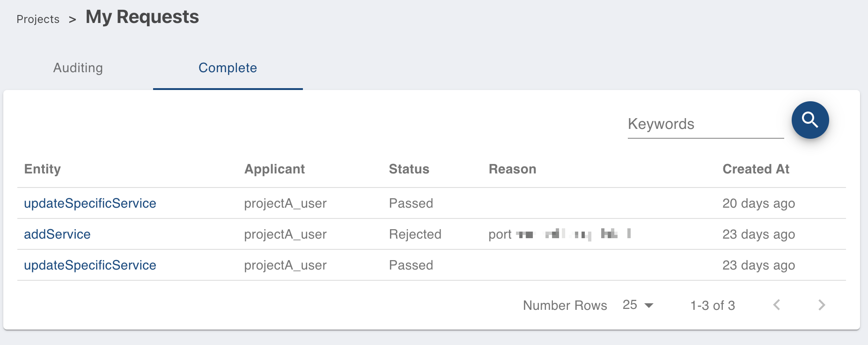The image size is (868, 345).
Task: Go to the previous page arrow
Action: (777, 305)
